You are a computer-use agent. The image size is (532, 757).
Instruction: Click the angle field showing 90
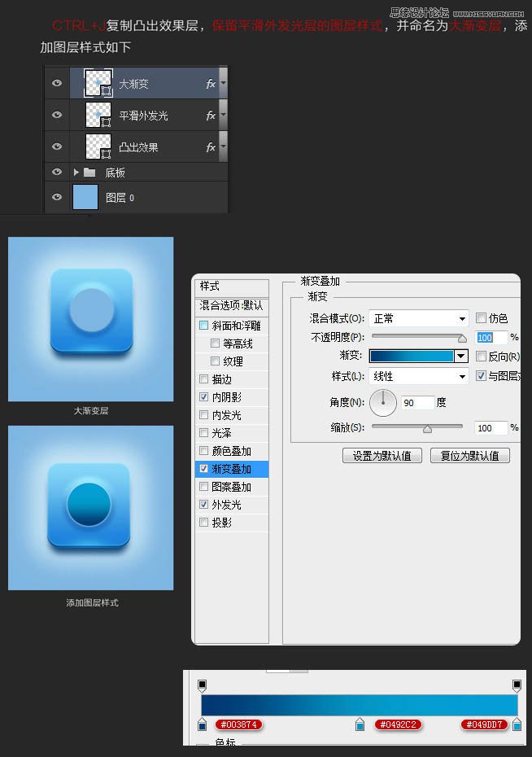(416, 403)
